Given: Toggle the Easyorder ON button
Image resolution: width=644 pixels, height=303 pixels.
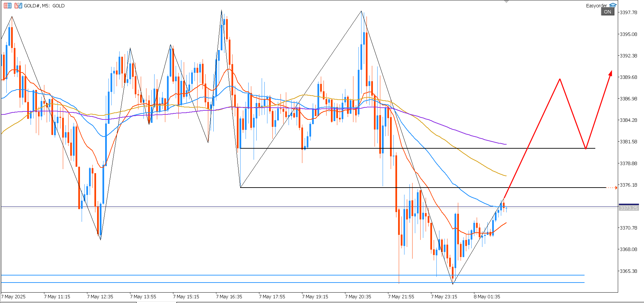Looking at the screenshot, I should pos(607,12).
